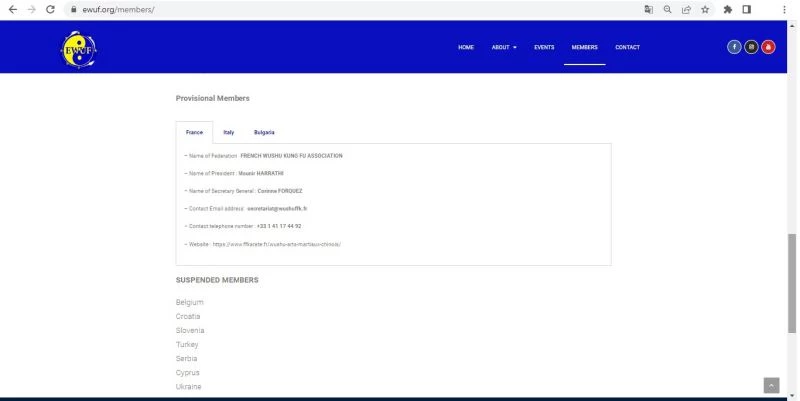Switch to the Italy tab
Image resolution: width=800 pixels, height=401 pixels.
229,132
